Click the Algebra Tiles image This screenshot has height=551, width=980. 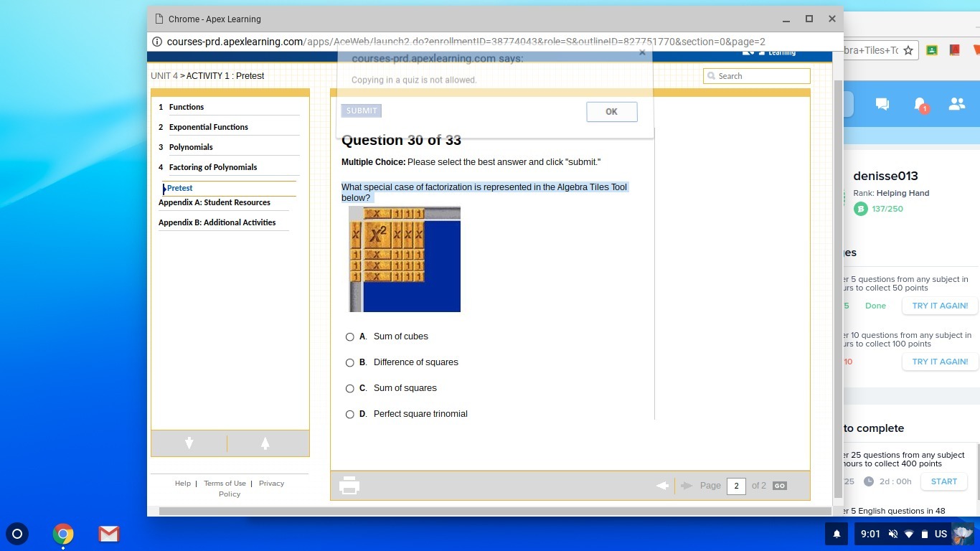(x=405, y=259)
